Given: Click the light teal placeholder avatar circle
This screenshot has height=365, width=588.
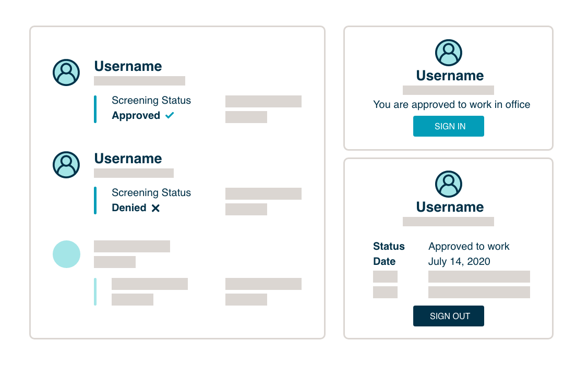Looking at the screenshot, I should [66, 254].
